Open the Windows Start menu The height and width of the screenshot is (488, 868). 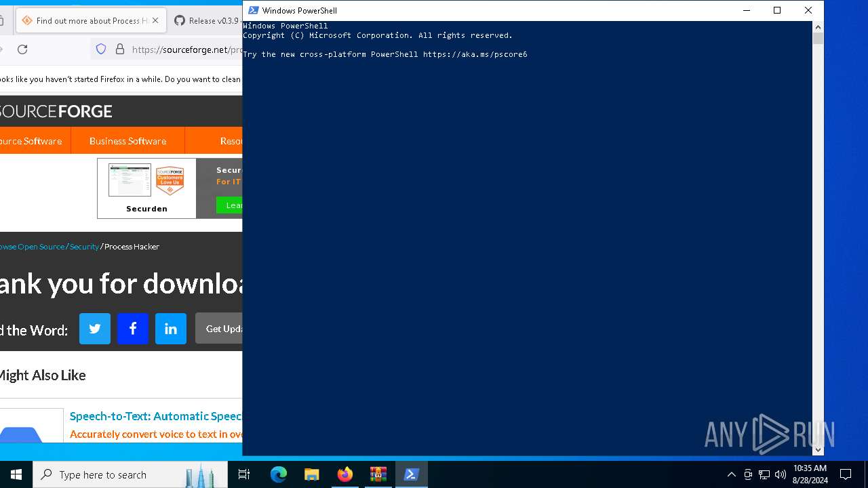click(x=16, y=474)
